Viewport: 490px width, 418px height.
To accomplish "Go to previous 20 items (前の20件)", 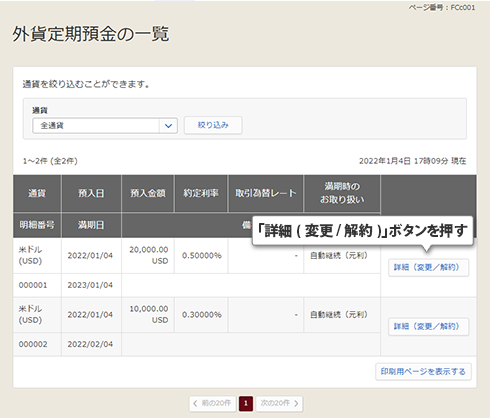I will pos(213,403).
